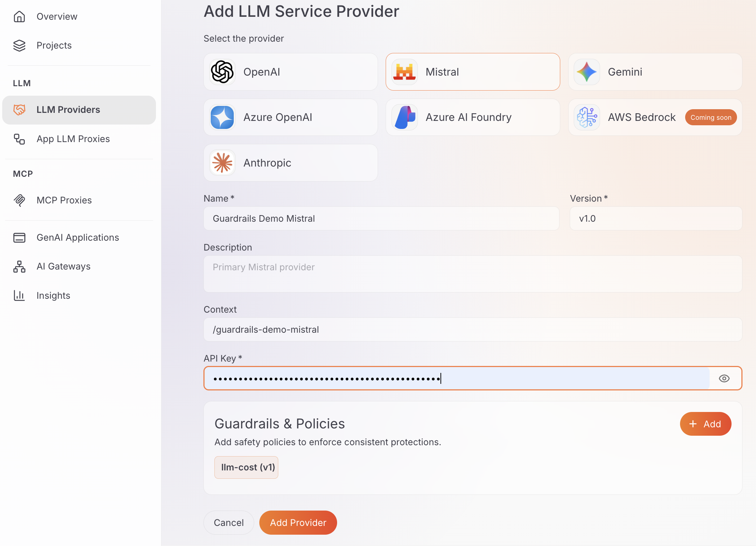
Task: Select the Azure AI Foundry provider card
Action: click(x=473, y=117)
